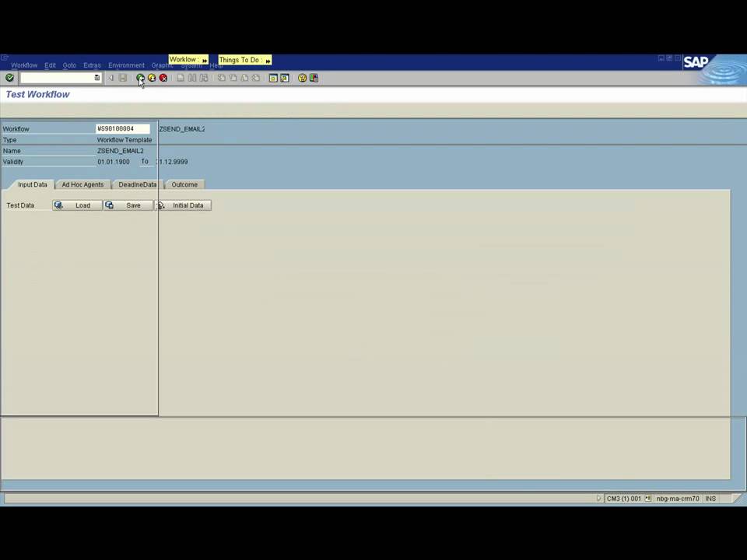
Task: Click the Print toolbar icon
Action: click(181, 78)
